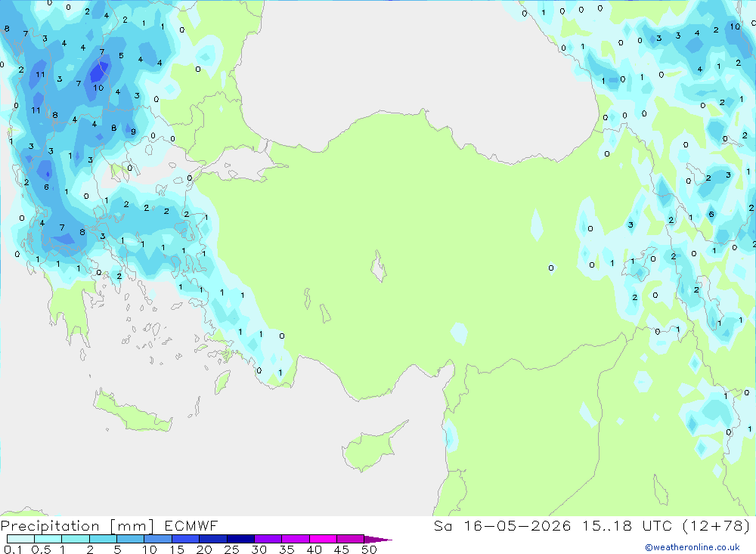Pick the 10–15 mm legend swatch
756x554 pixels.
(x=158, y=539)
